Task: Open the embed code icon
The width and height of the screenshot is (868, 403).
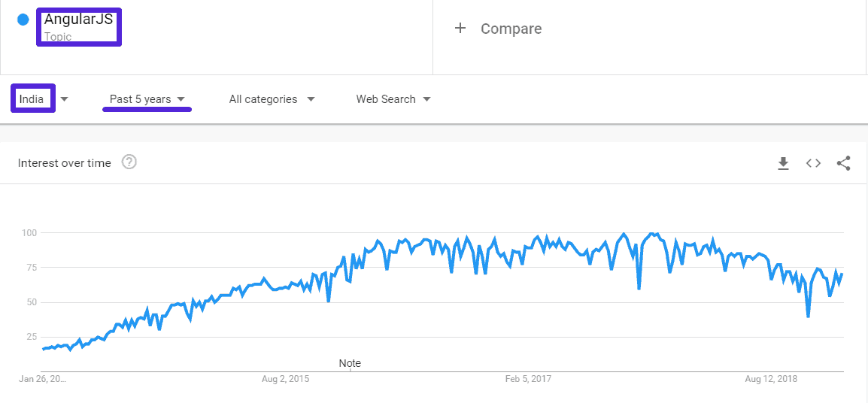Action: point(813,163)
